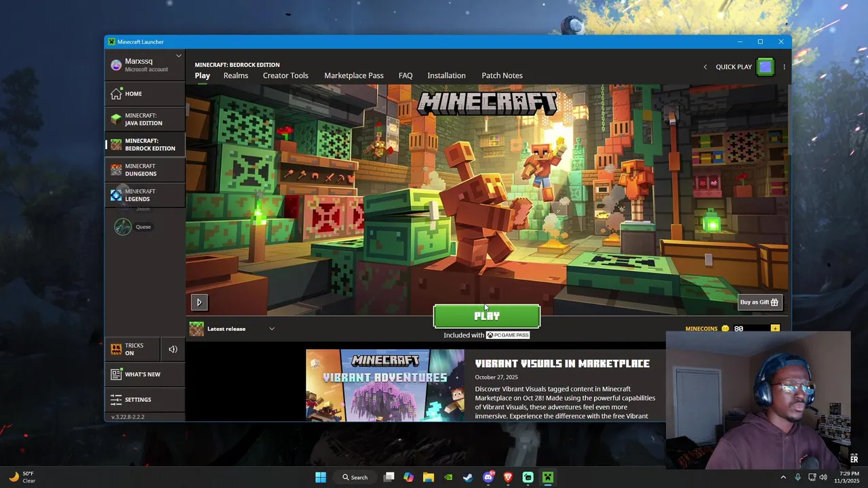Click the banner play/pause arrow control
Image resolution: width=868 pixels, height=488 pixels.
click(x=199, y=302)
